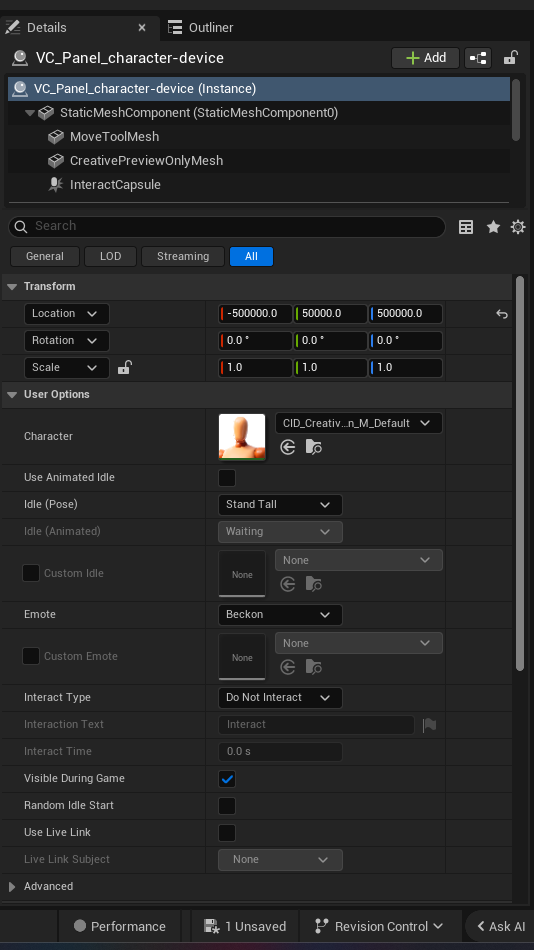Select the Streaming filter tab
Viewport: 534px width, 950px height.
point(183,257)
